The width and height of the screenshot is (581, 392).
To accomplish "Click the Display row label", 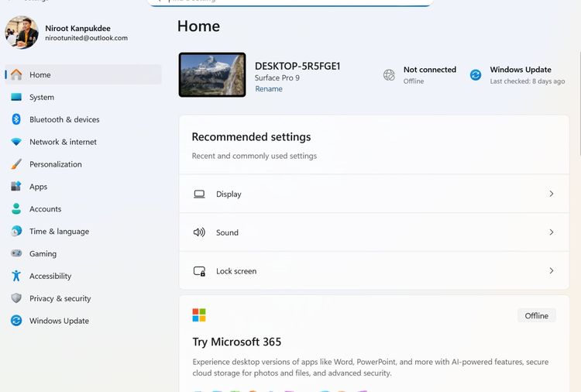I will click(x=229, y=194).
